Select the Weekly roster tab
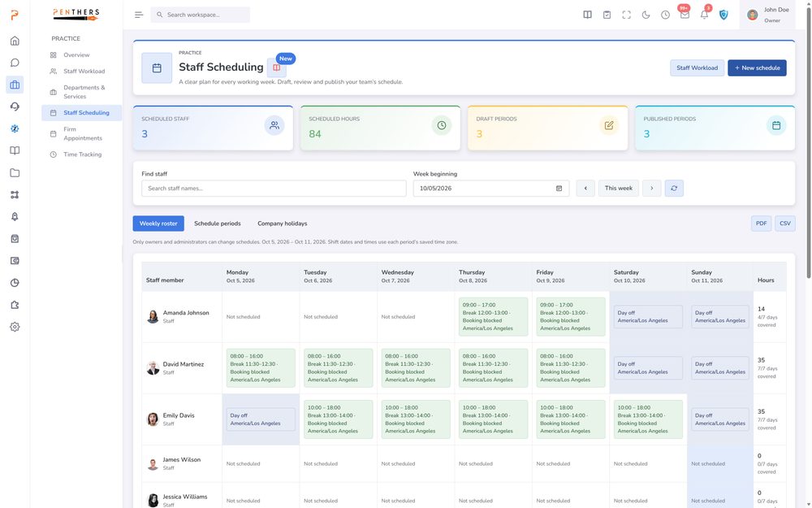Screen dimensions: 812x508 pyautogui.click(x=158, y=224)
